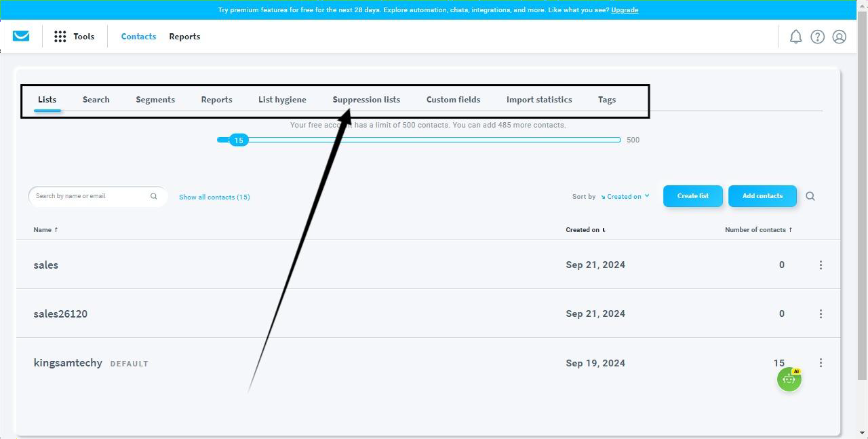Viewport: 868px width, 439px height.
Task: Open three-dot menu for sales26120 list
Action: coord(821,313)
